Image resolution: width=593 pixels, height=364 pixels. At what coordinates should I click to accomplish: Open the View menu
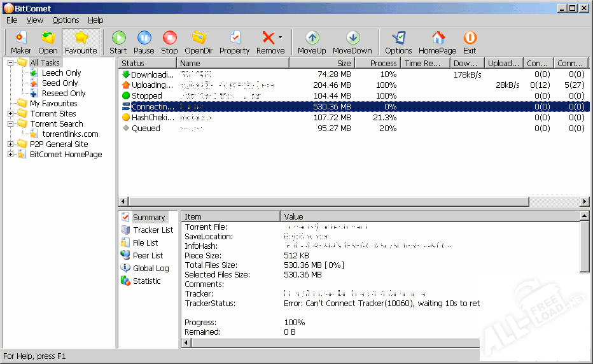click(x=35, y=20)
